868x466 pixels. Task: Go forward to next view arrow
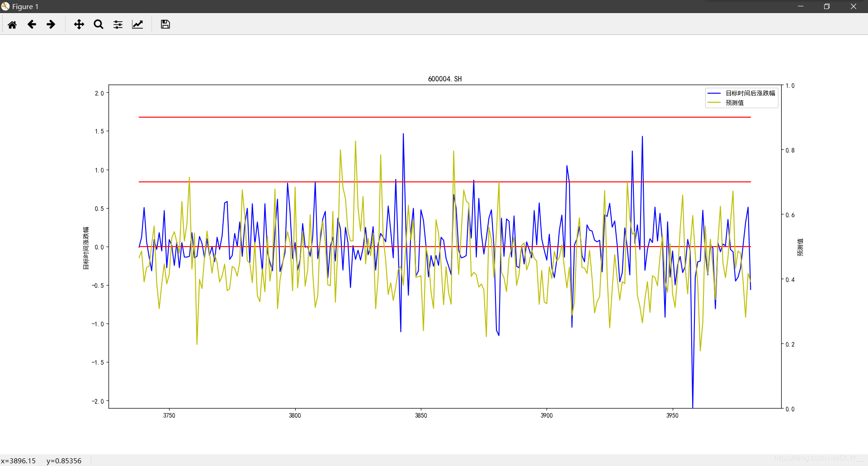[51, 24]
